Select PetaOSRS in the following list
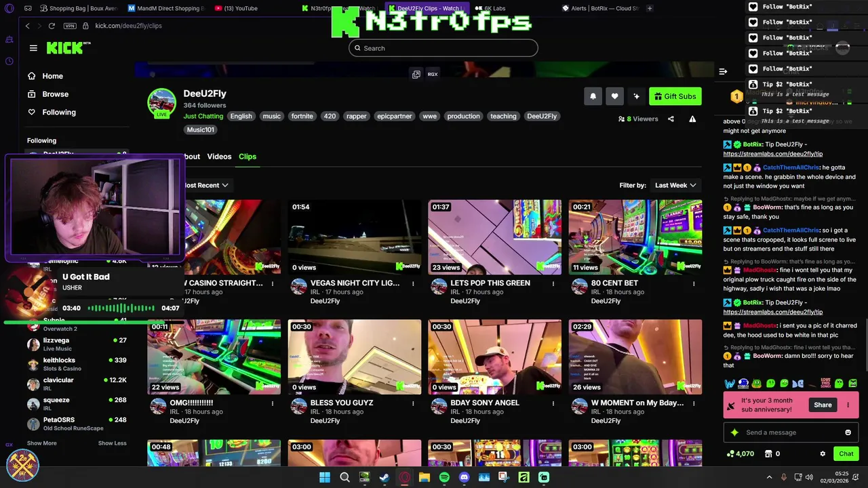Image resolution: width=868 pixels, height=488 pixels. pos(76,424)
